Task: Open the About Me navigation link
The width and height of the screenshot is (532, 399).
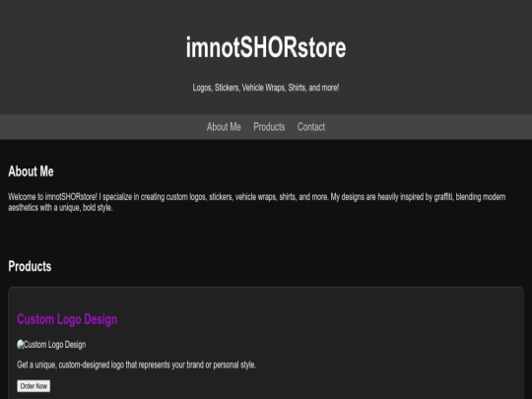Action: click(224, 127)
